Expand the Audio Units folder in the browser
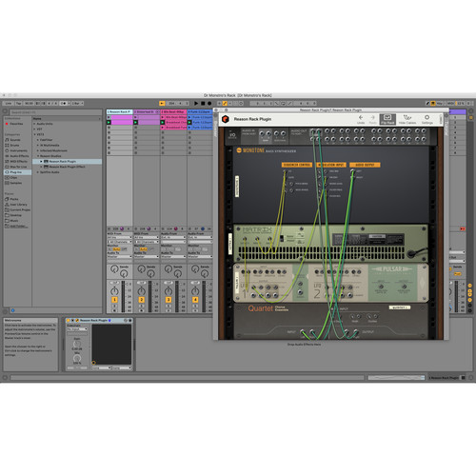 tap(34, 124)
